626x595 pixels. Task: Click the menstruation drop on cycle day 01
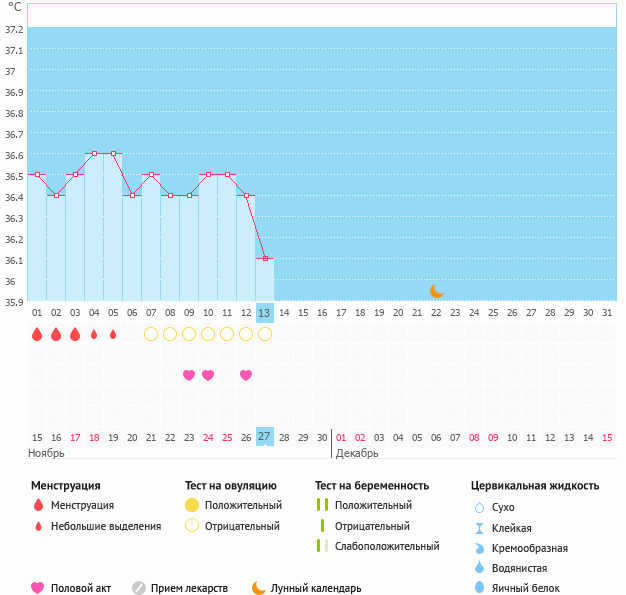pyautogui.click(x=37, y=334)
